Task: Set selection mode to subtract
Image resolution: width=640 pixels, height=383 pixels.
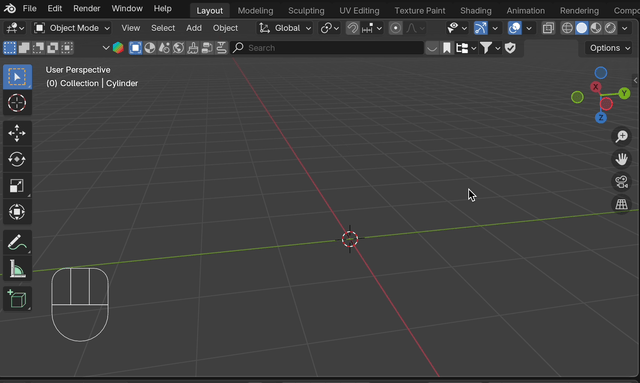Action: (38, 48)
